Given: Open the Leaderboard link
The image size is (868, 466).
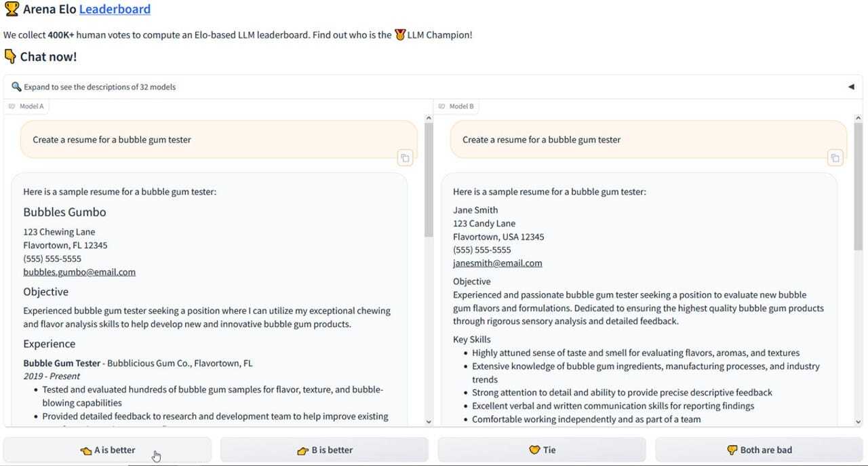Looking at the screenshot, I should [x=115, y=9].
